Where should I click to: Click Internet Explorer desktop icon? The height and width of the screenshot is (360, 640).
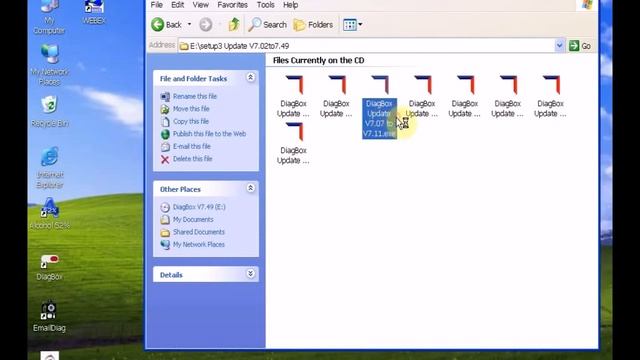click(49, 168)
